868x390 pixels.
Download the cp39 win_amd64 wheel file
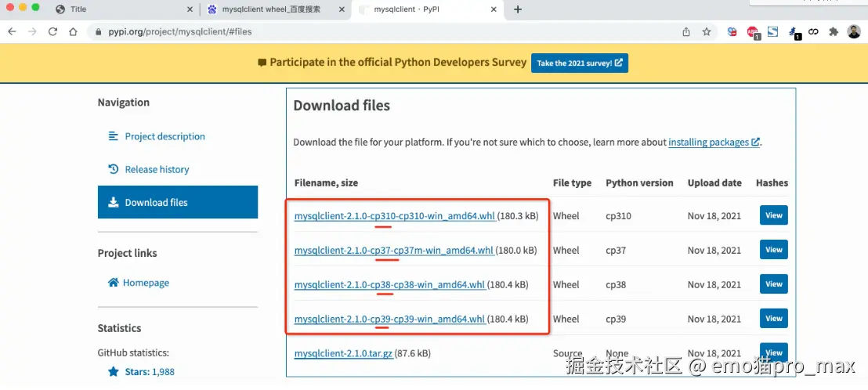[389, 320]
